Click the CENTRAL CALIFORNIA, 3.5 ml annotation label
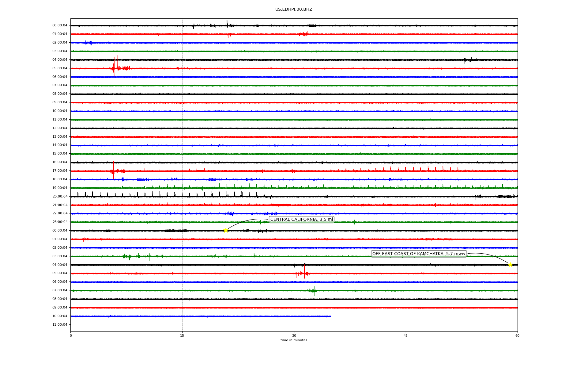Viewport: 588px width, 368px height. [x=301, y=219]
